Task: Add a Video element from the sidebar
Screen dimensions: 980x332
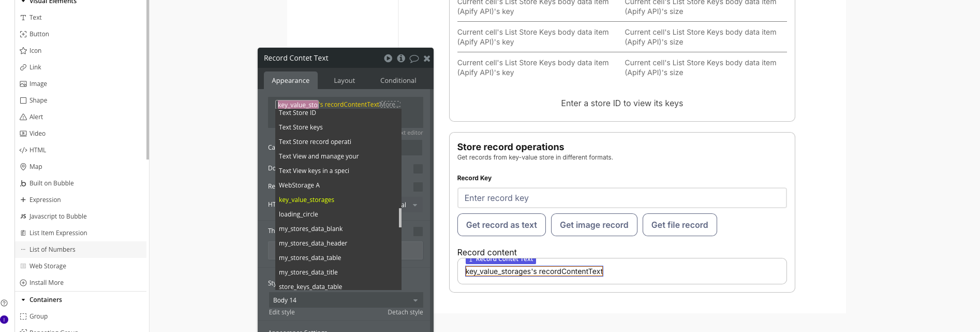Action: coord(37,134)
